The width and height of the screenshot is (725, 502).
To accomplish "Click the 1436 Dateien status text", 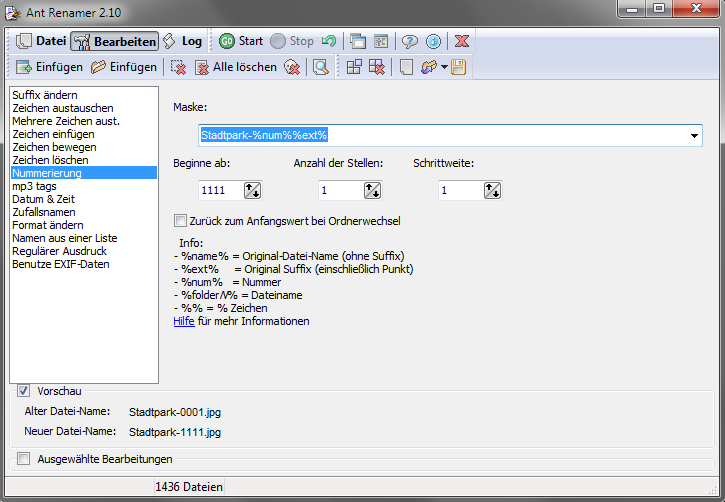I will [x=189, y=487].
